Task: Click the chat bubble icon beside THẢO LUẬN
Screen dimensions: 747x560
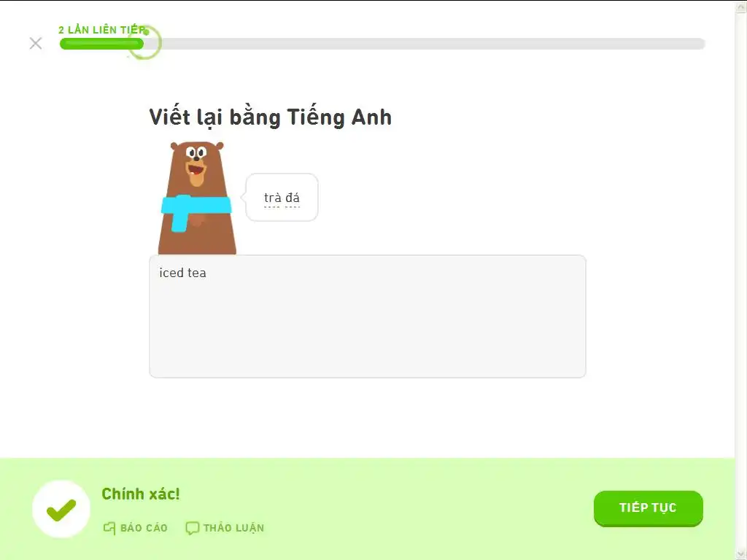Action: click(192, 528)
